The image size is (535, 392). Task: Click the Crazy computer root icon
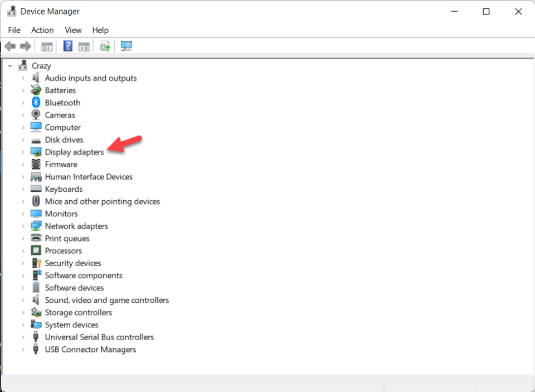pyautogui.click(x=22, y=65)
